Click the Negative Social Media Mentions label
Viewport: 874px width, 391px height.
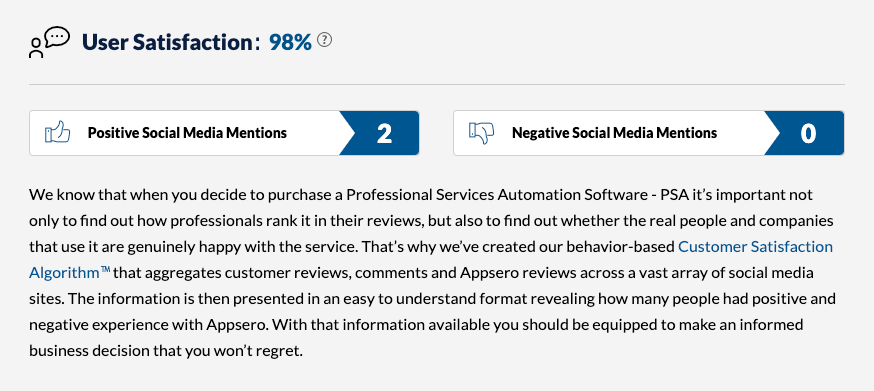(614, 133)
